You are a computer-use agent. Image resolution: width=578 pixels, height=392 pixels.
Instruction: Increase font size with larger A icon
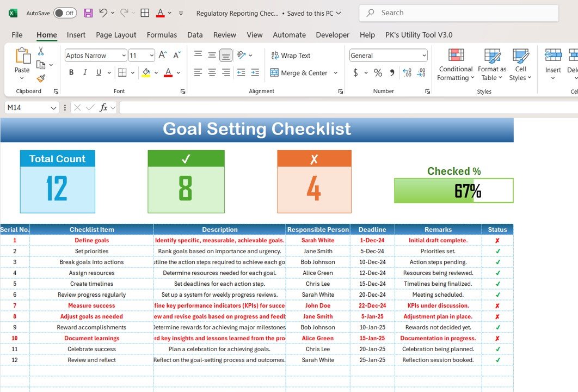[163, 56]
